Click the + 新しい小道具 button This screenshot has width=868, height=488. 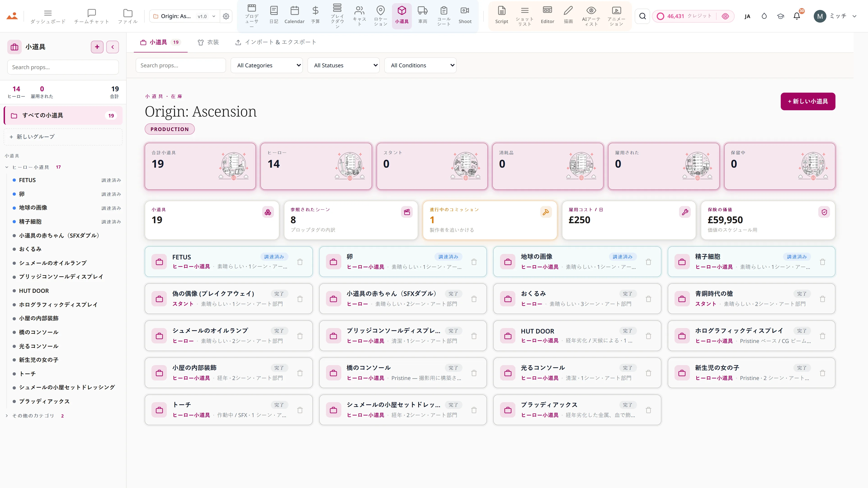coord(808,101)
